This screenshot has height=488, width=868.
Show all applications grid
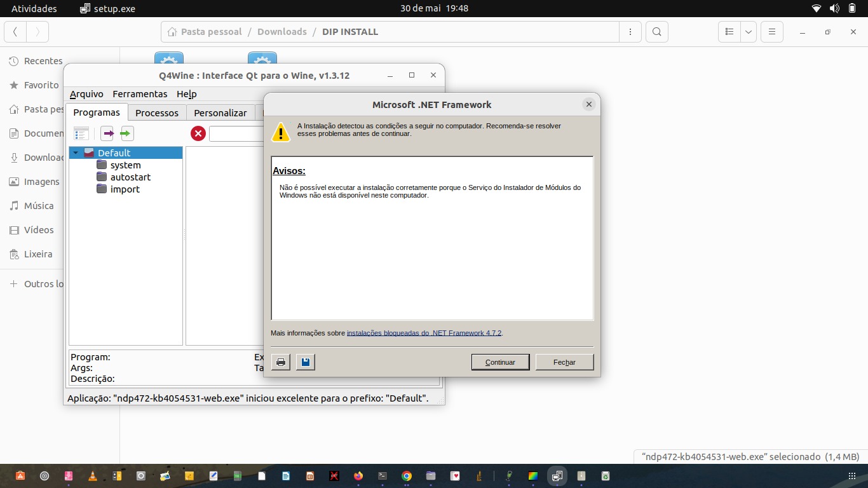point(852,476)
